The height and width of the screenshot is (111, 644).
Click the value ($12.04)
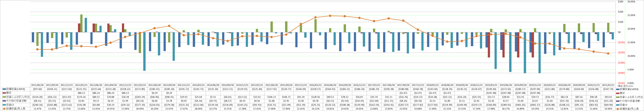[374, 101]
